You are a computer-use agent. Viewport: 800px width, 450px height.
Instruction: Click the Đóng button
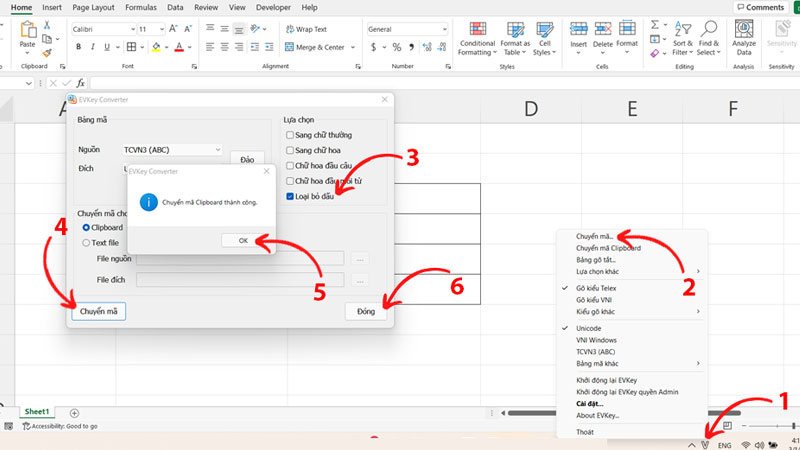(x=366, y=312)
